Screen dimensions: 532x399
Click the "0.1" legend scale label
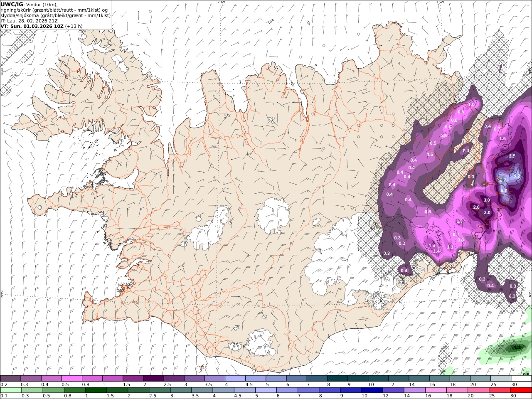3,396
